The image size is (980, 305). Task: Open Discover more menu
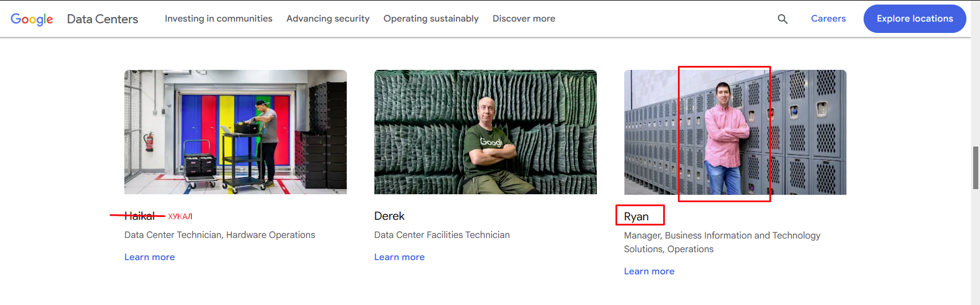(523, 19)
